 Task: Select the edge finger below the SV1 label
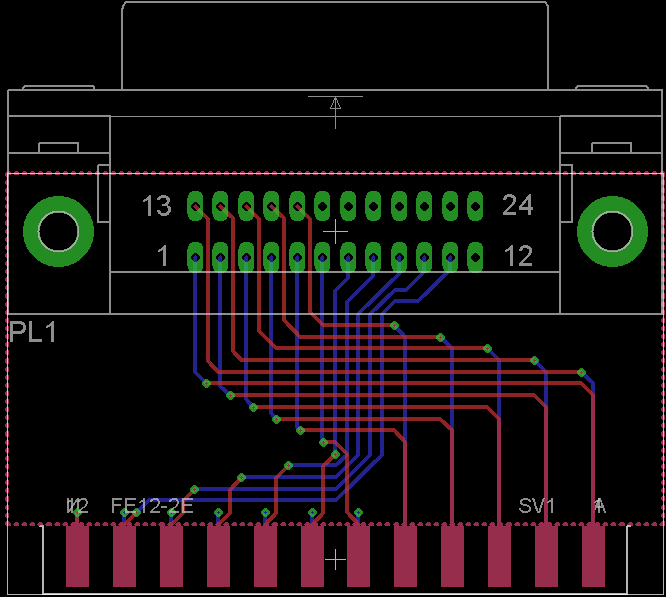tap(546, 556)
